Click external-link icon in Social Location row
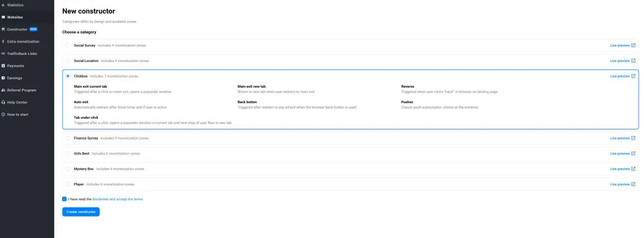 tap(633, 60)
